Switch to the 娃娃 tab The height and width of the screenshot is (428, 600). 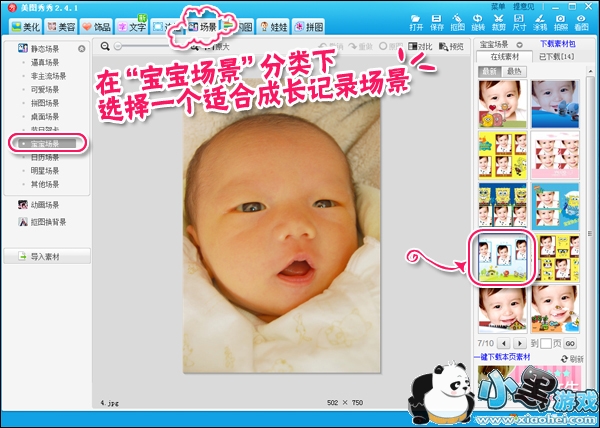point(273,27)
